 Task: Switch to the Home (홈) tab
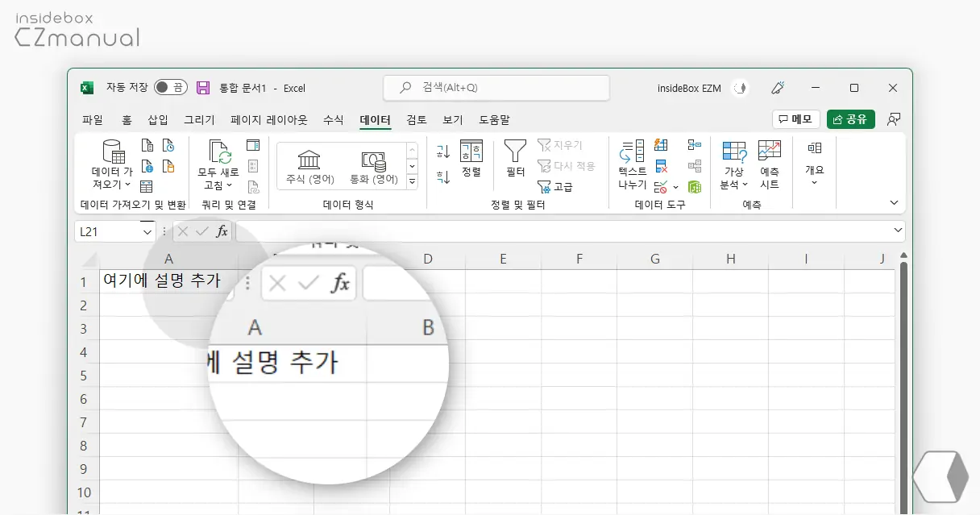click(127, 119)
